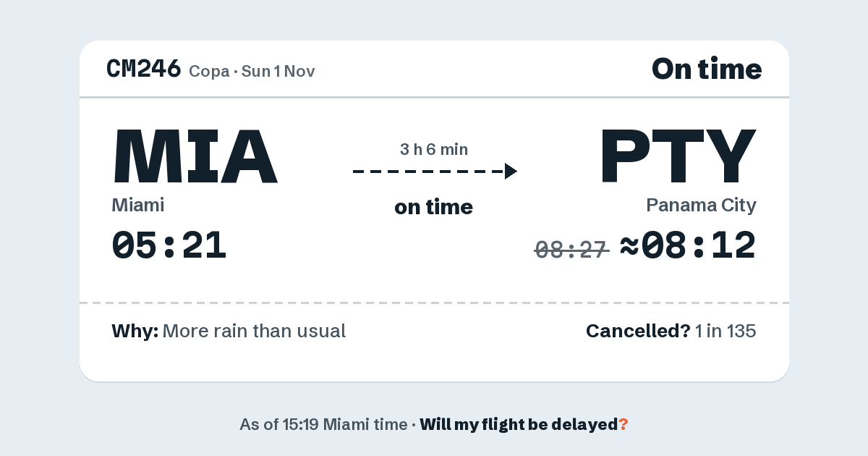Click the Copa · Sun 1 Nov label
The height and width of the screenshot is (456, 868).
pos(252,71)
